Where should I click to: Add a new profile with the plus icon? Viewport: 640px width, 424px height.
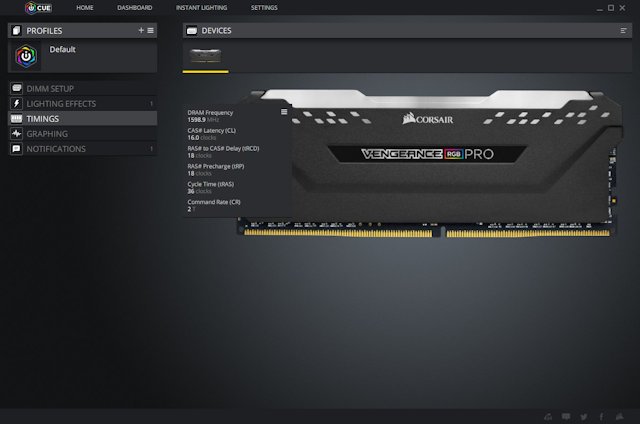coord(141,30)
